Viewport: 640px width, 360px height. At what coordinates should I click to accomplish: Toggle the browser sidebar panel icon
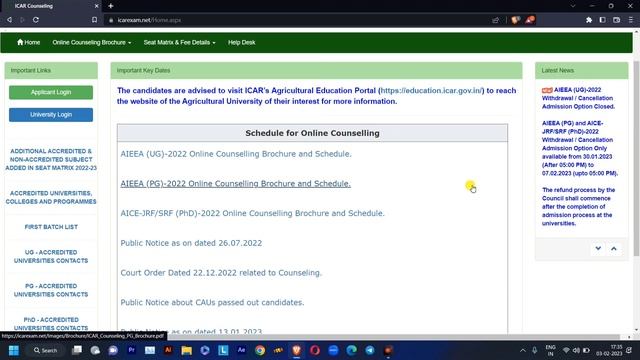(x=602, y=20)
